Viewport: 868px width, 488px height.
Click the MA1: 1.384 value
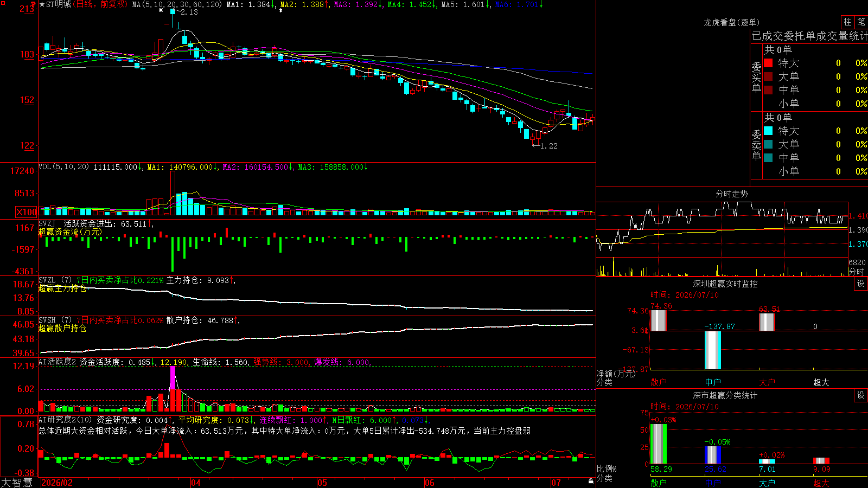[248, 4]
